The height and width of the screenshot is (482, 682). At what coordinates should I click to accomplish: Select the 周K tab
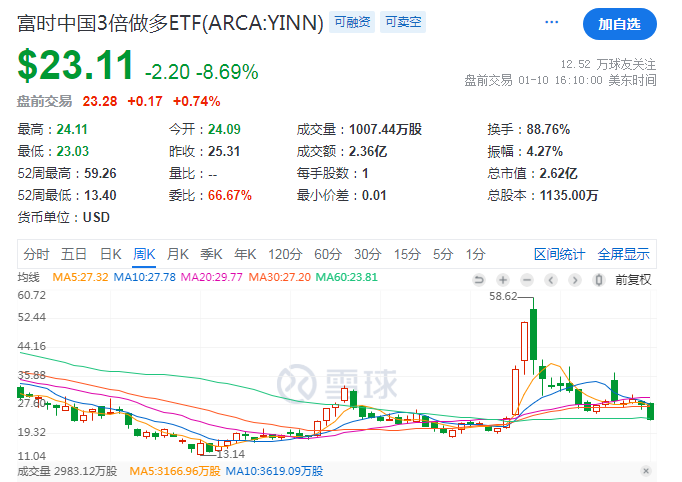[144, 254]
